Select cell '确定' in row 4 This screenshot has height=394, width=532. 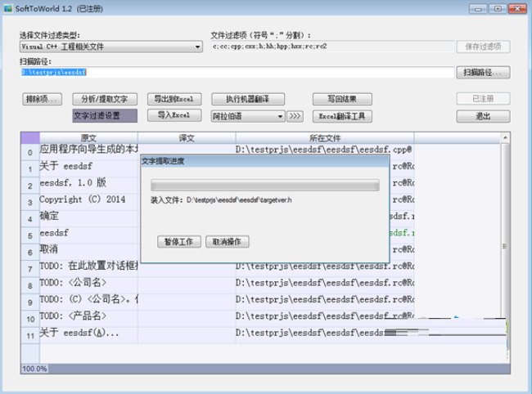click(x=88, y=218)
